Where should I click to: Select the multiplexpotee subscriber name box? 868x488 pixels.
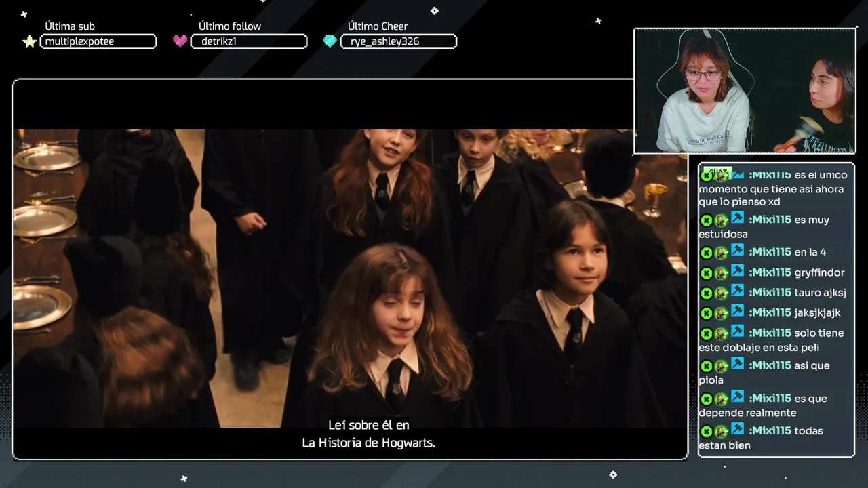(x=98, y=41)
